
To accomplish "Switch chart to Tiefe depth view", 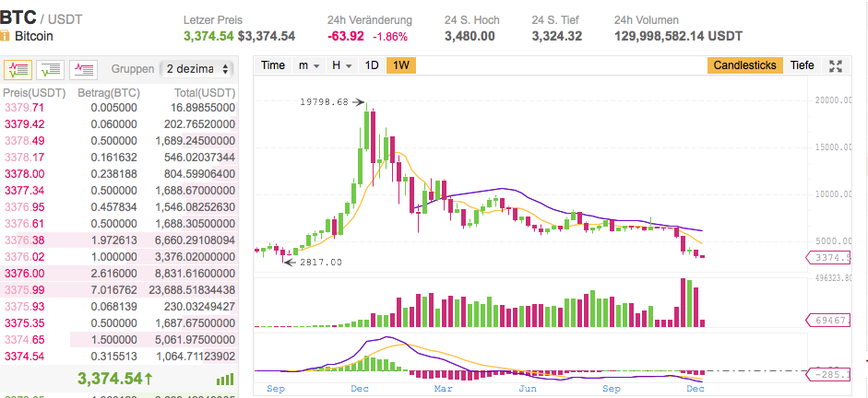I will click(803, 65).
